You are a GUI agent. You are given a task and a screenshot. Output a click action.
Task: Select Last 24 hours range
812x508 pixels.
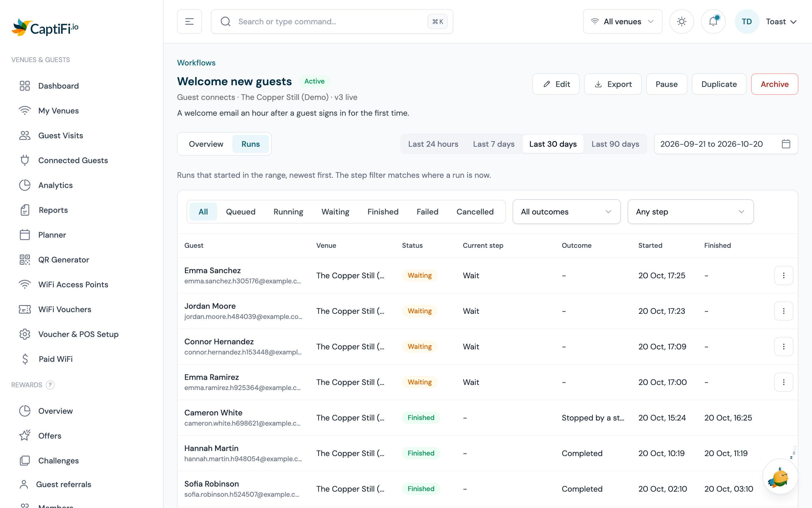pos(433,144)
